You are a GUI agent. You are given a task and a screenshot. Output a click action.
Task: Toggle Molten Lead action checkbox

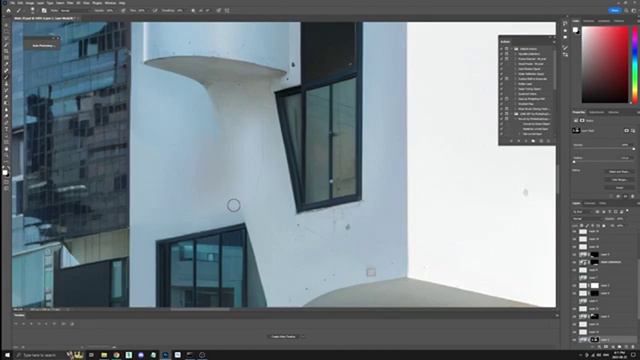[502, 84]
